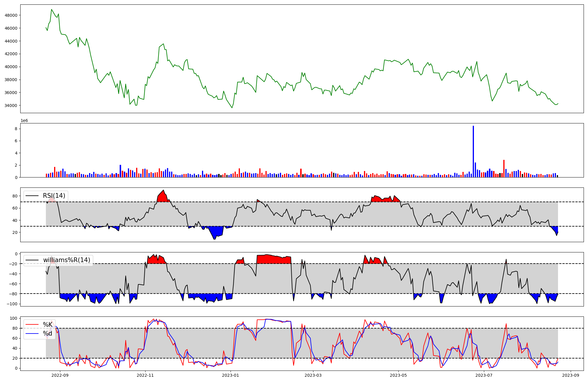The width and height of the screenshot is (588, 382).
Task: Click the %d legend text
Action: pos(48,334)
